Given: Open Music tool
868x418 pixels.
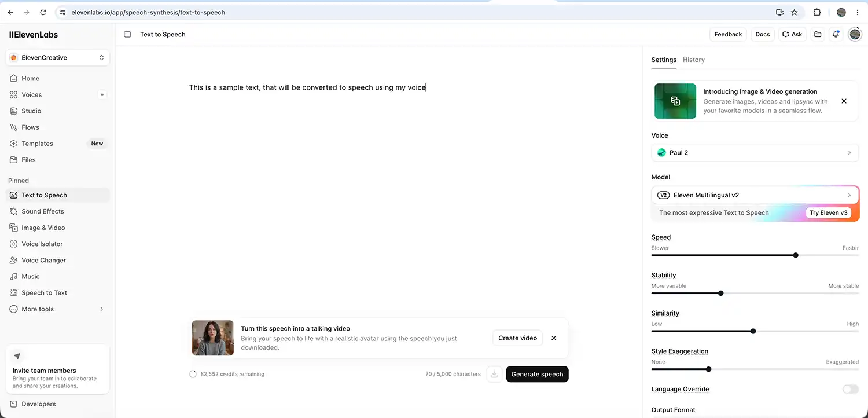Looking at the screenshot, I should [57, 276].
